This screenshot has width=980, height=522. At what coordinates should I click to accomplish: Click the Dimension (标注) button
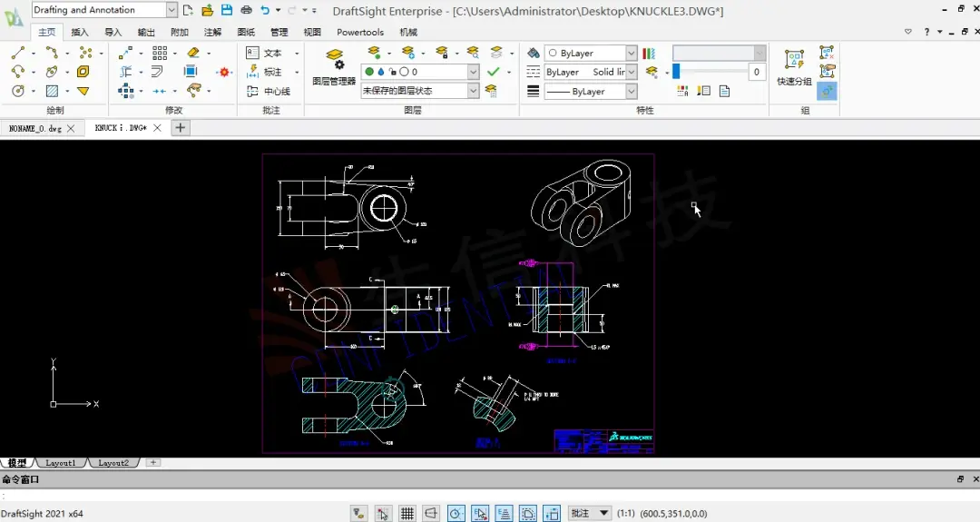[x=266, y=72]
